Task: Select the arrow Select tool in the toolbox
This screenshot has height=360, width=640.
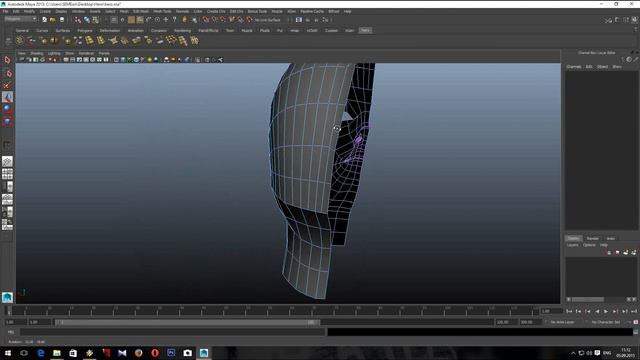Action: pyautogui.click(x=7, y=60)
